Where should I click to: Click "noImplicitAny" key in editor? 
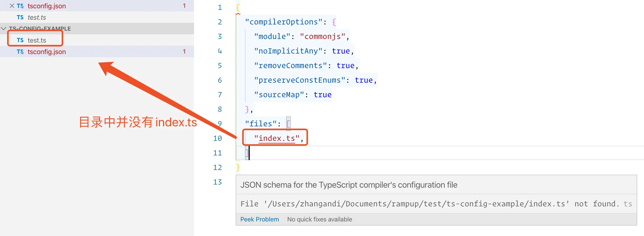pos(288,51)
